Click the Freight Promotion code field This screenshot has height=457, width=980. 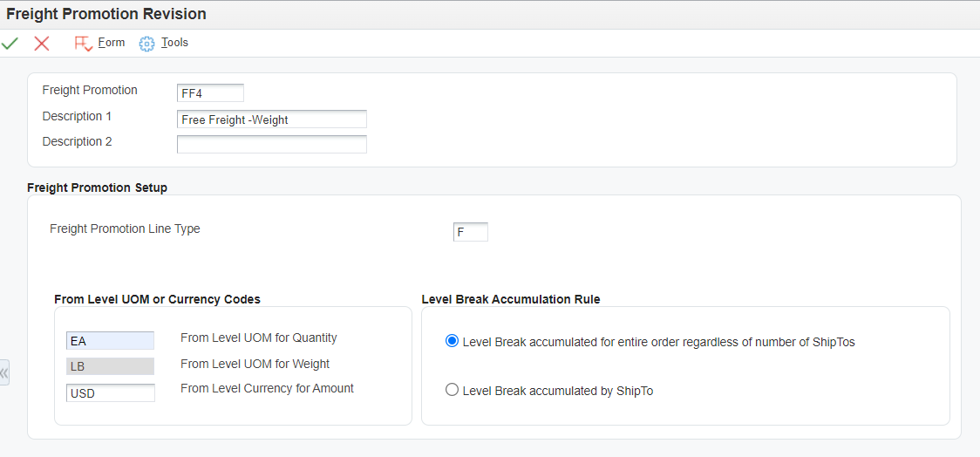click(211, 92)
